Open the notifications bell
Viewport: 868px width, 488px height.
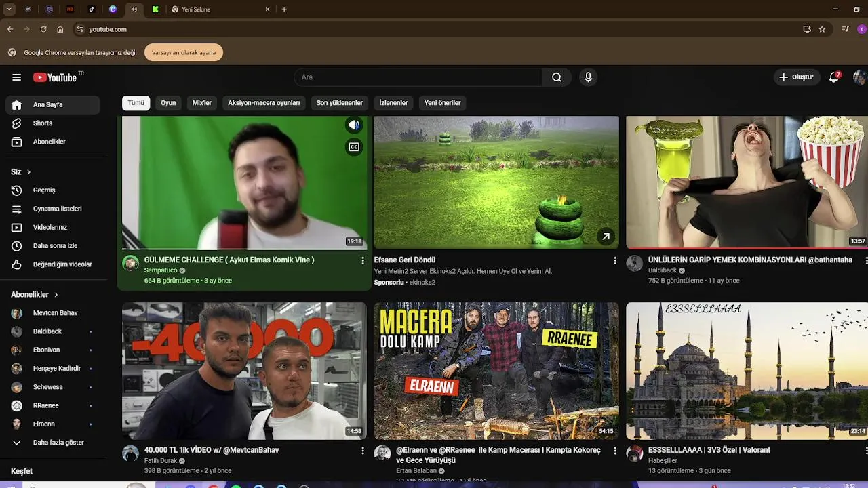(834, 77)
